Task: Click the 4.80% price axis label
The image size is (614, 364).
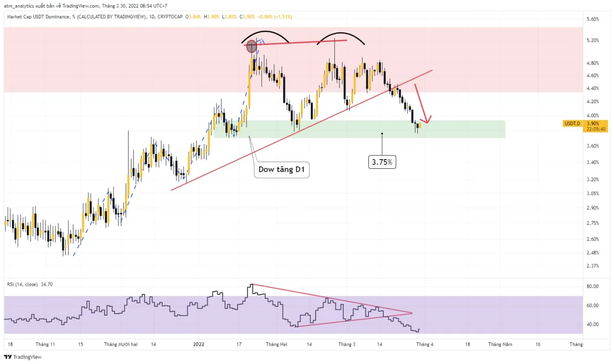Action: point(592,63)
